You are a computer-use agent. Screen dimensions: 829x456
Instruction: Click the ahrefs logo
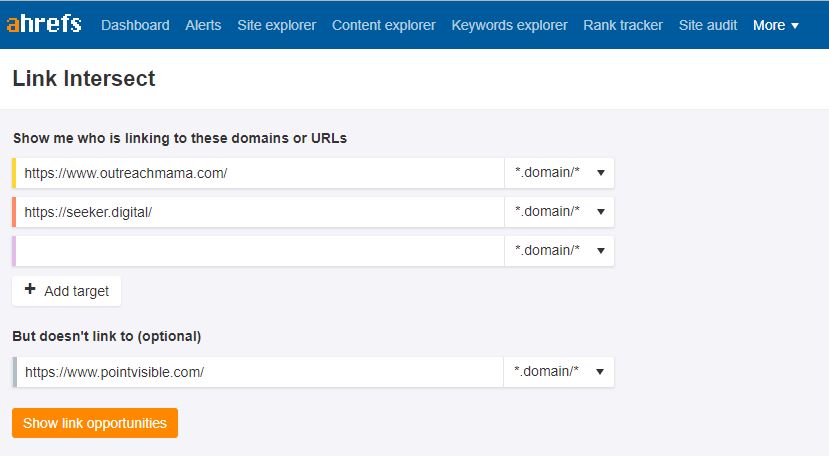(44, 24)
